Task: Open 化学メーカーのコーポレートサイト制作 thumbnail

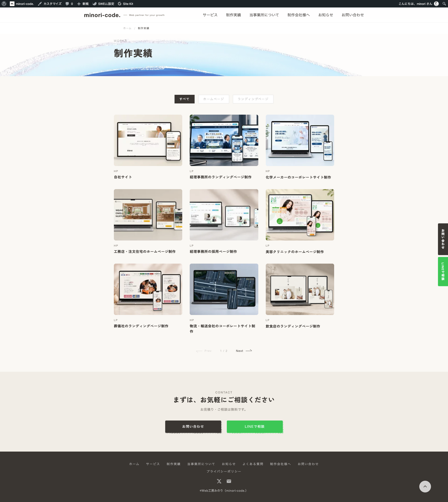Action: tap(300, 140)
